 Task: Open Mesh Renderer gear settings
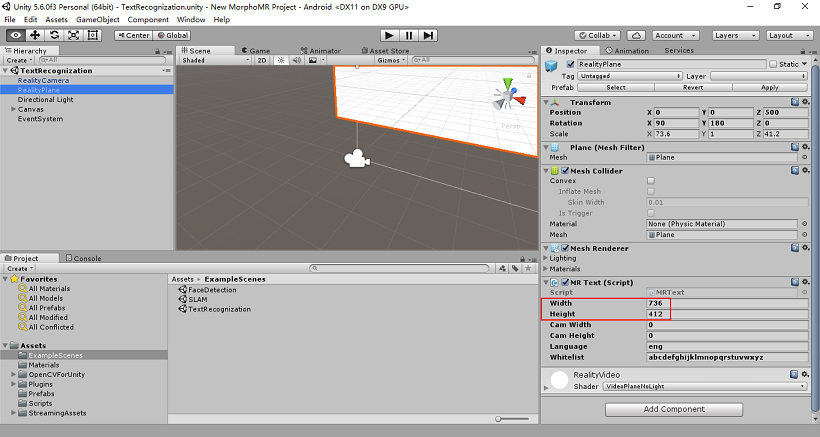click(x=806, y=248)
